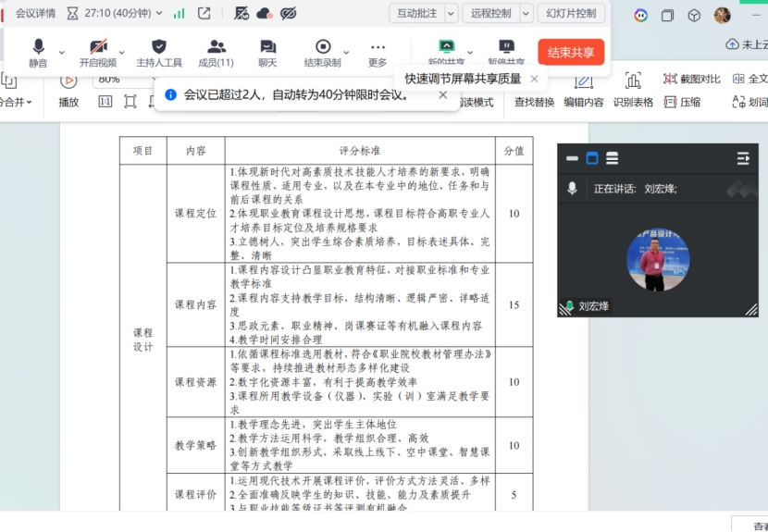Click the 压缩 compress tool
Screen dimensions: 768x532
(682, 102)
